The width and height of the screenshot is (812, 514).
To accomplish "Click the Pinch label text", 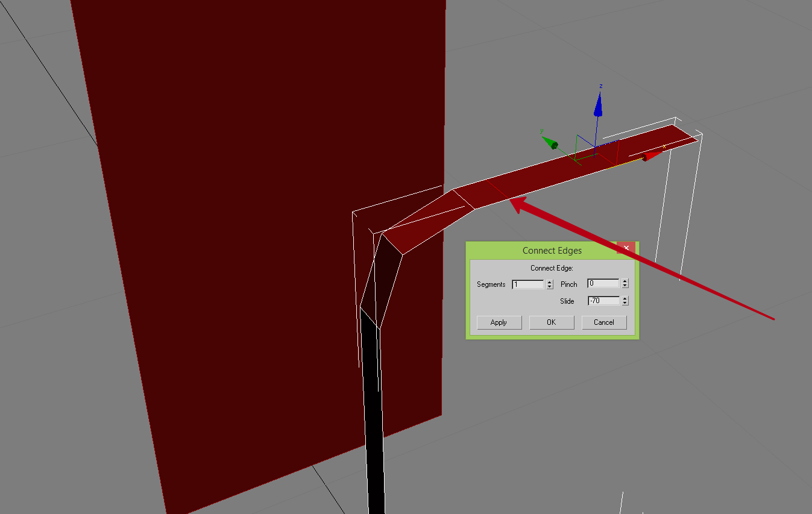I will pyautogui.click(x=569, y=284).
